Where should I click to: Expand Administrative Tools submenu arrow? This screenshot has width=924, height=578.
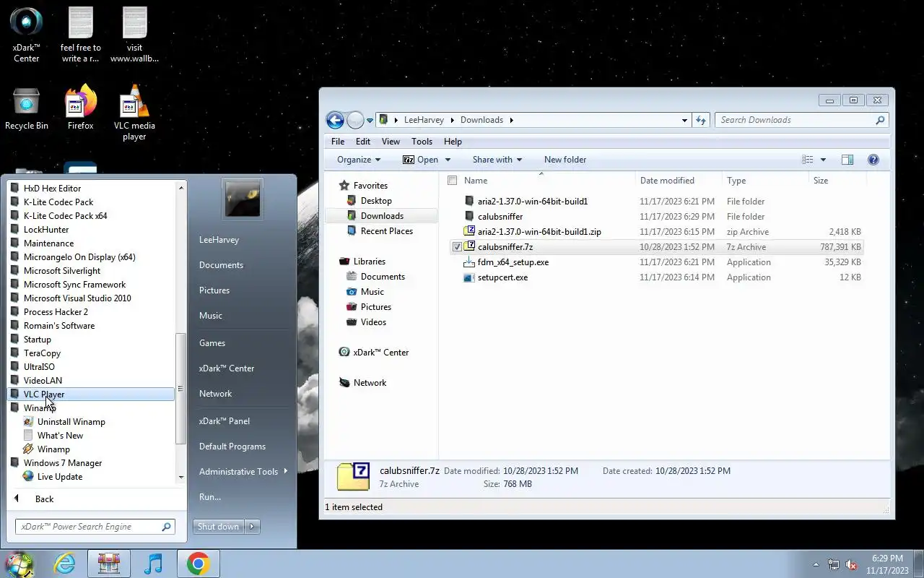[x=285, y=471]
